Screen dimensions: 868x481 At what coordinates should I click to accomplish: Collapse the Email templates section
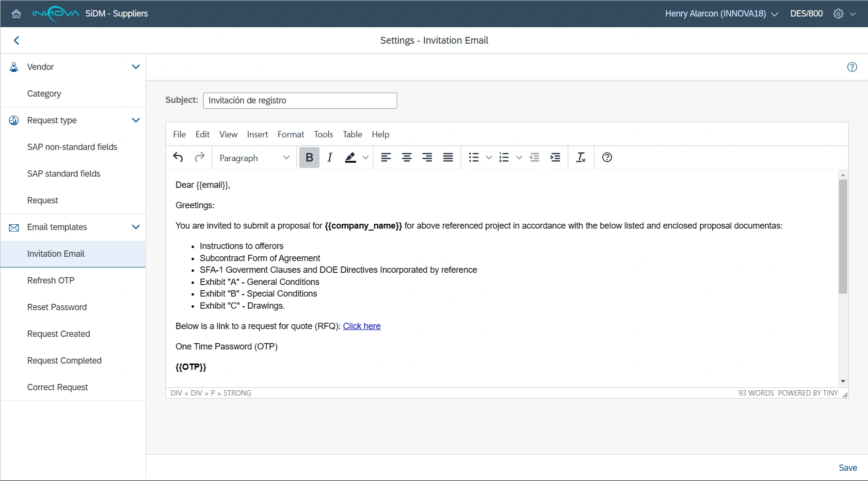click(136, 227)
